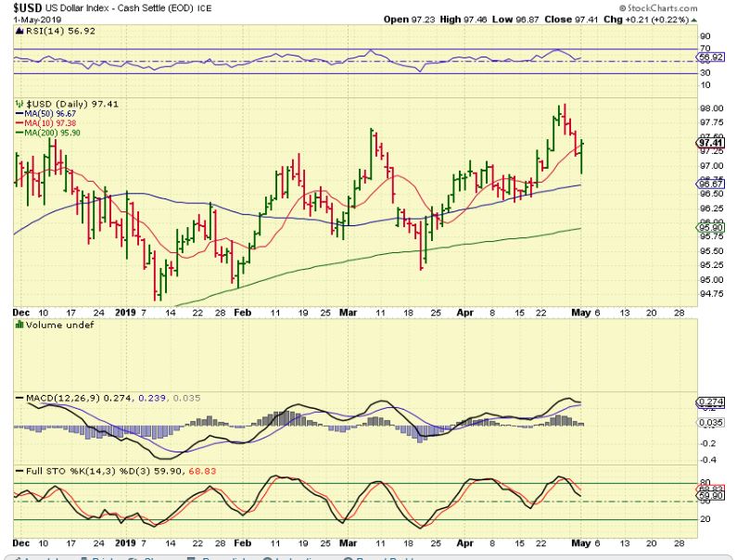Click the MA(10) 97.38 legend entry
Image resolution: width=737 pixels, height=560 pixels.
[45, 123]
